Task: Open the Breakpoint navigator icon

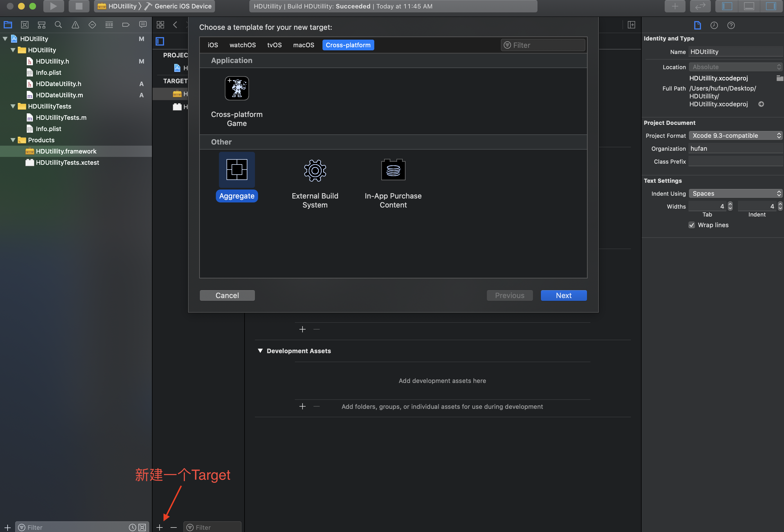Action: pos(126,25)
